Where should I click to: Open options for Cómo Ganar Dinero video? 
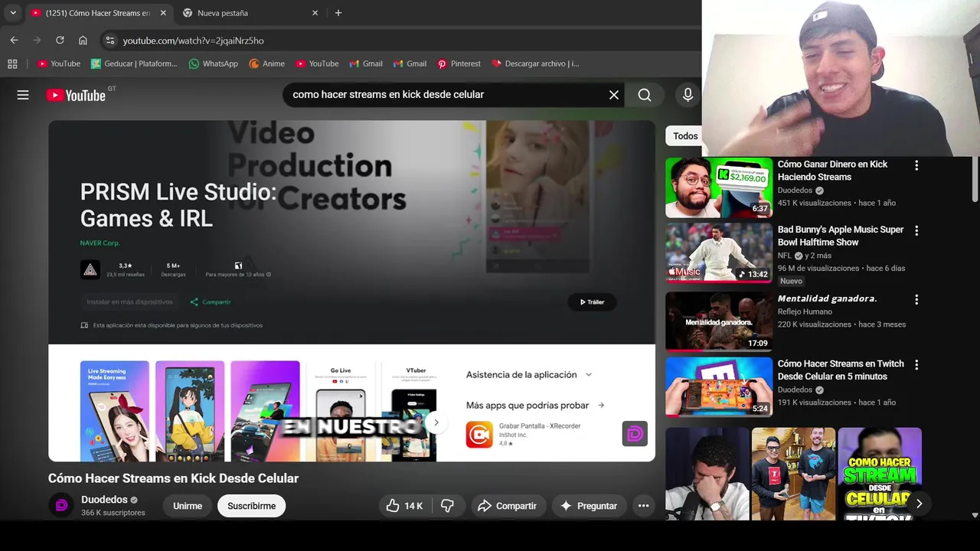tap(916, 165)
